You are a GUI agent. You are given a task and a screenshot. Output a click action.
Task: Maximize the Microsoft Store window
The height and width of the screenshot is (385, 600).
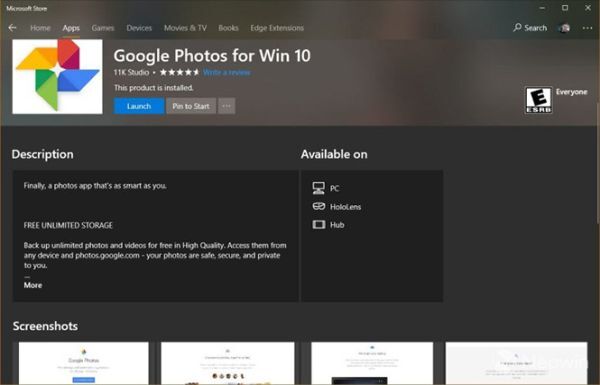click(x=565, y=8)
